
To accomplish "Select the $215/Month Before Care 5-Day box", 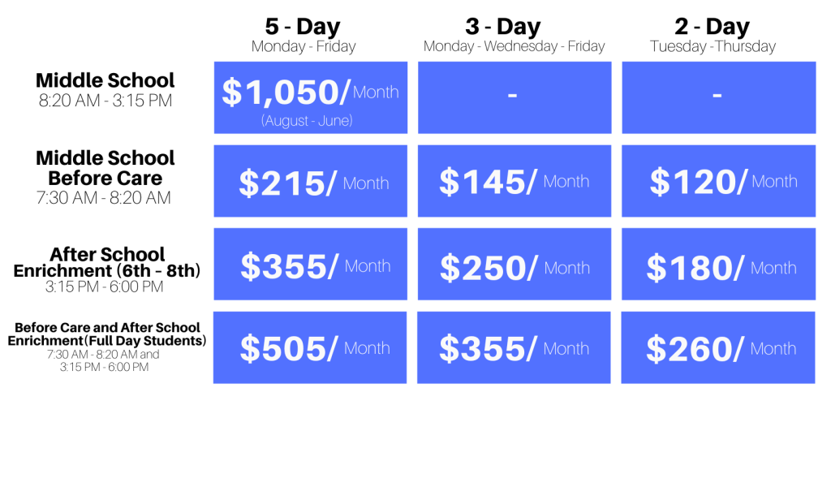I will 311,181.
